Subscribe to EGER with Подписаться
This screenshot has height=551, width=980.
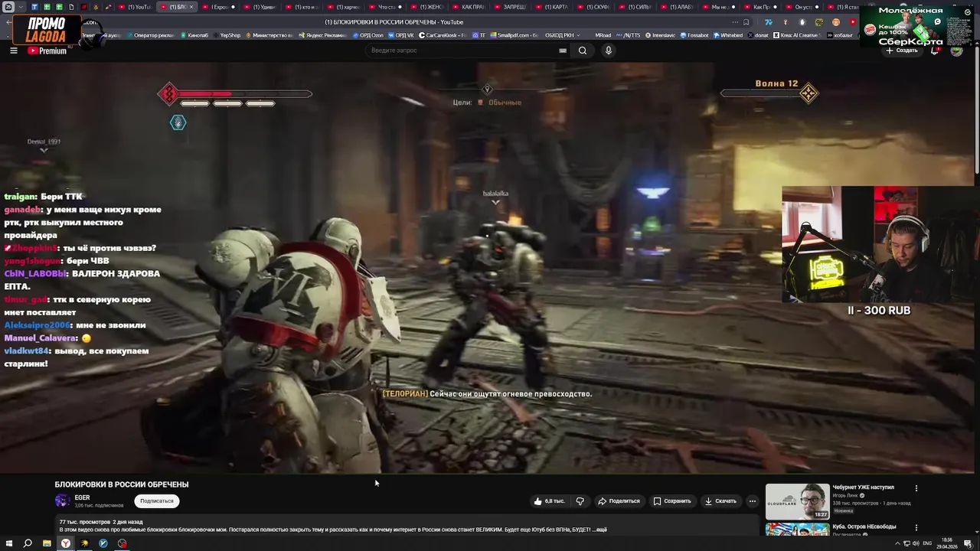(x=157, y=501)
